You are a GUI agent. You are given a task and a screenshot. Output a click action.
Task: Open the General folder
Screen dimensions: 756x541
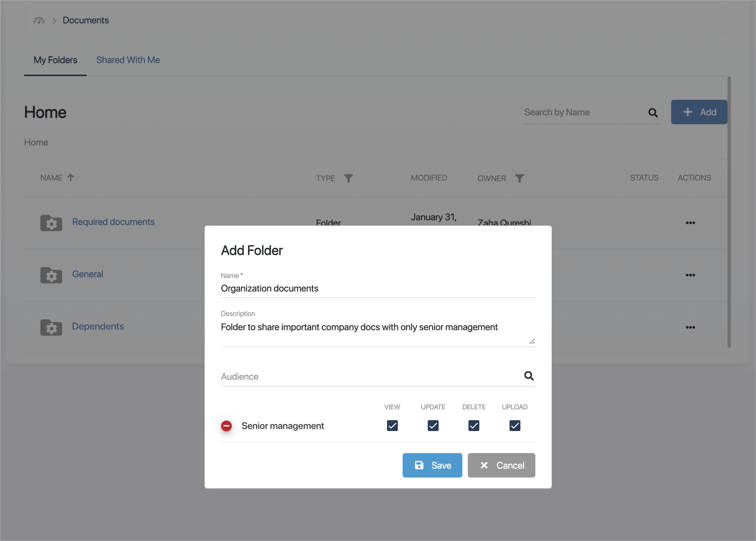point(88,274)
